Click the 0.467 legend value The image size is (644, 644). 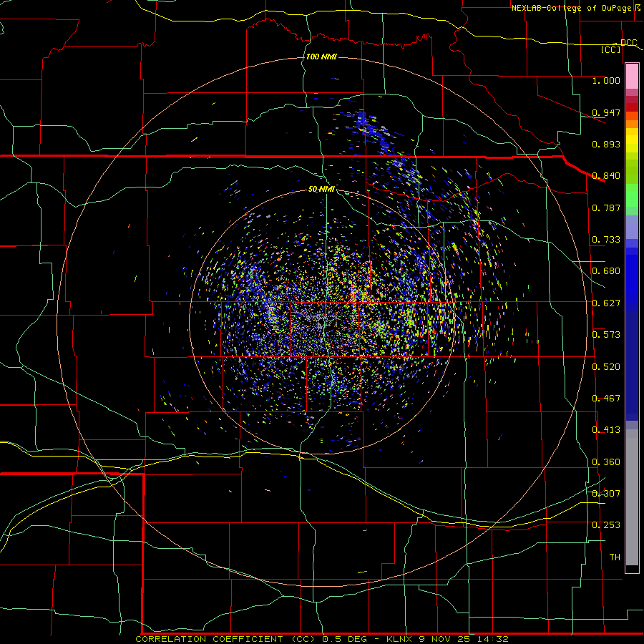(606, 399)
